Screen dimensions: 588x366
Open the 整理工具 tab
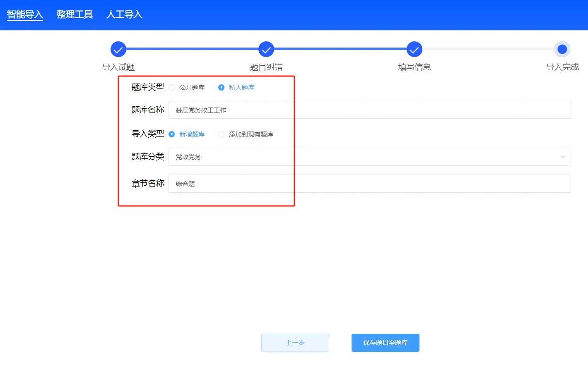coord(75,14)
